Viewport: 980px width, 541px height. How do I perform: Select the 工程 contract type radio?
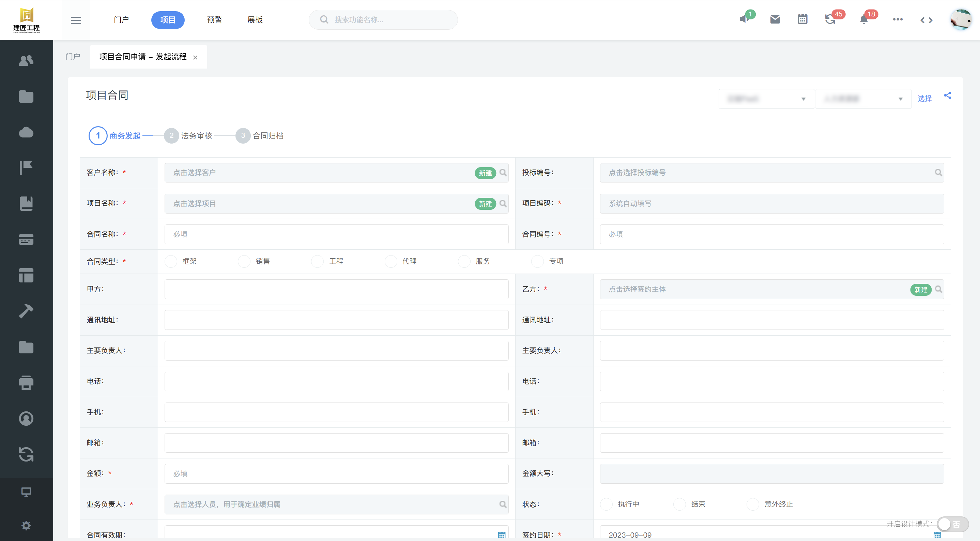317,261
